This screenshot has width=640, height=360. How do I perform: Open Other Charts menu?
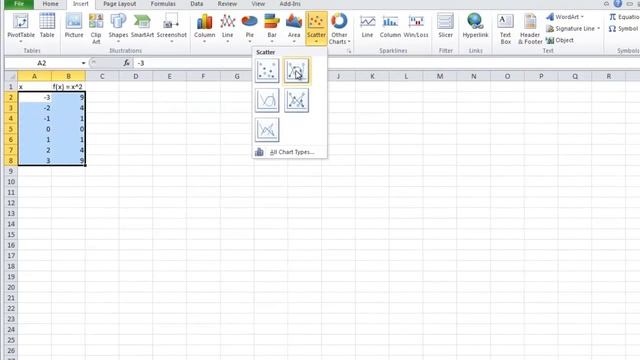point(339,28)
